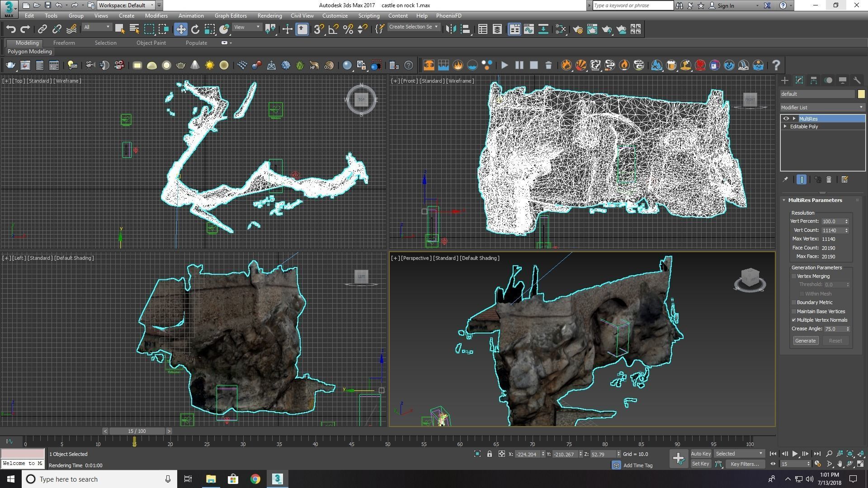
Task: Click the time slider 15 / 100 handle
Action: [137, 432]
